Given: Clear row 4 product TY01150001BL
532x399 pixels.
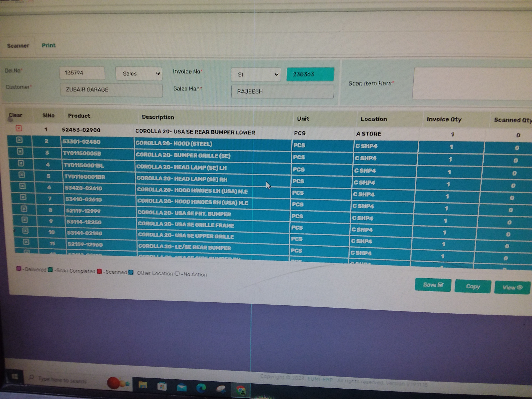Looking at the screenshot, I should 21,163.
